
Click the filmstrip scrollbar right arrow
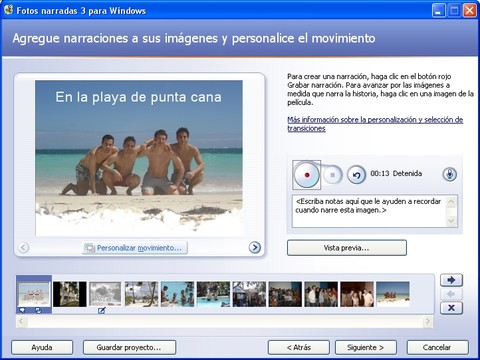pos(427,322)
